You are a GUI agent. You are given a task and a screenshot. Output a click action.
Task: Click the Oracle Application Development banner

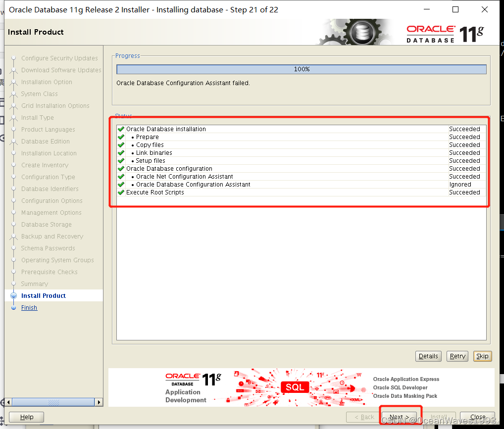(301, 387)
